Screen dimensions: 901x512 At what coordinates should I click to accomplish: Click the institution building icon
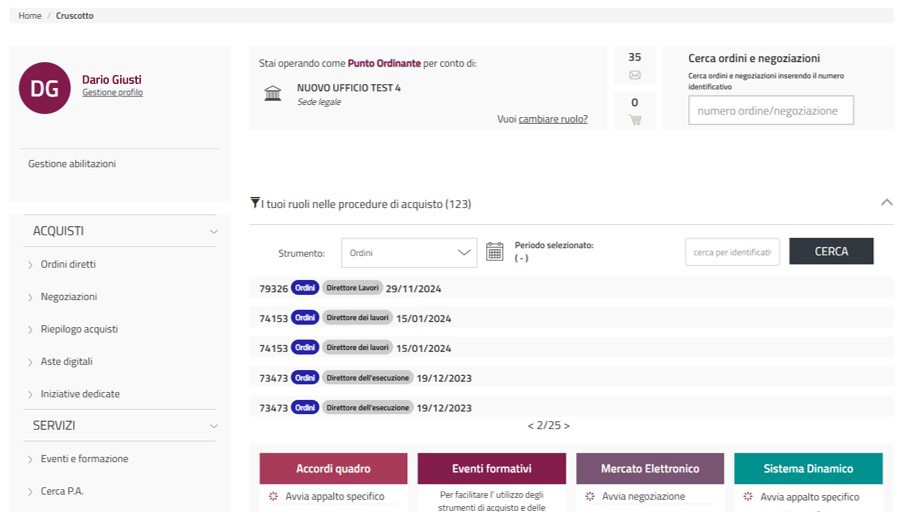tap(272, 94)
